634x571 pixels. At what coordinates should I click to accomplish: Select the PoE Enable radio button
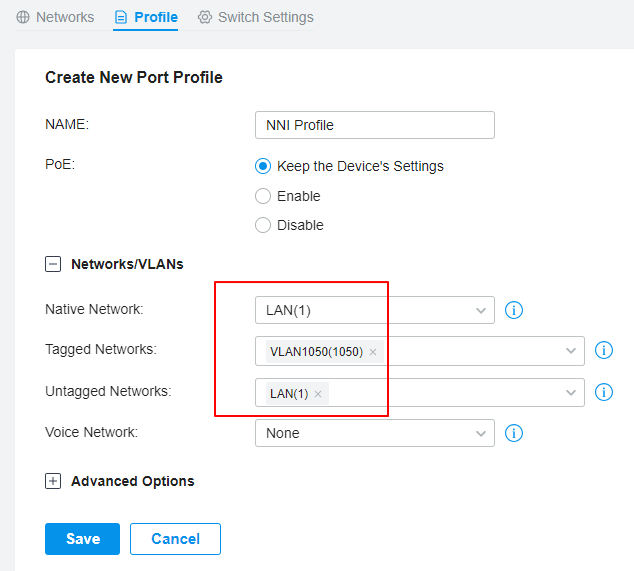263,196
